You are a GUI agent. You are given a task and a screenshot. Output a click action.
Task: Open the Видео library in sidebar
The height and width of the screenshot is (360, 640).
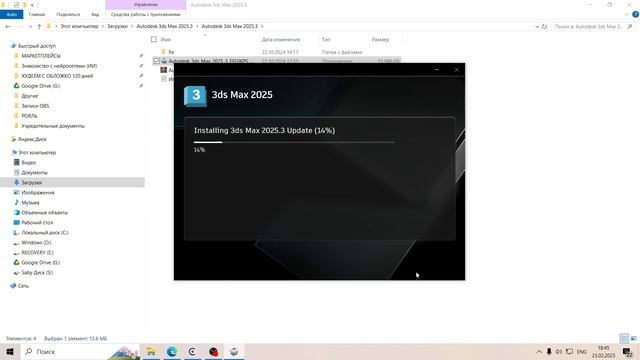tap(29, 162)
